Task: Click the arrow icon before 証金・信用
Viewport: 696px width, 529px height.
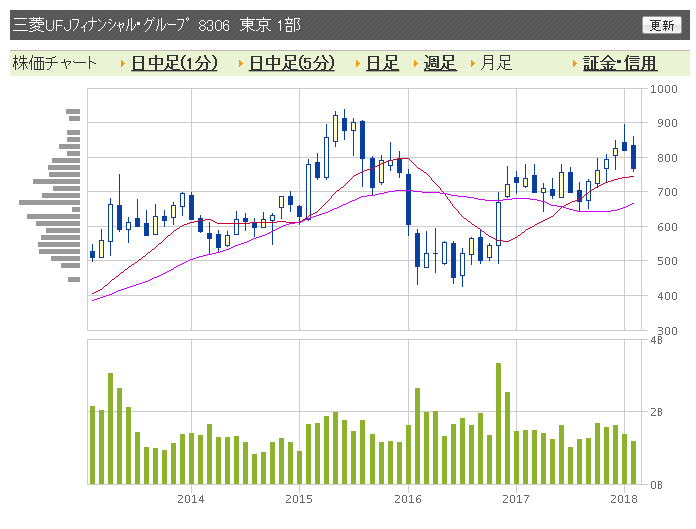Action: (575, 64)
